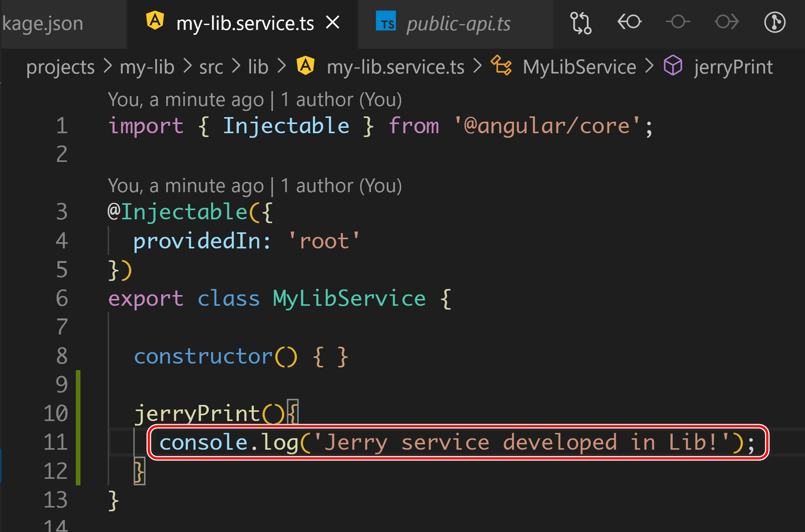Open the src breadcrumb folder dropdown

point(211,67)
